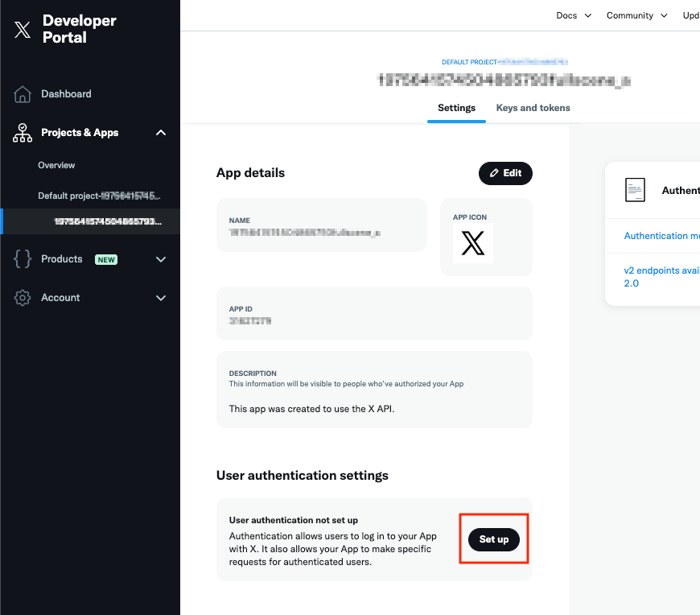The image size is (700, 615).
Task: Click the Products curly braces icon
Action: tap(23, 259)
